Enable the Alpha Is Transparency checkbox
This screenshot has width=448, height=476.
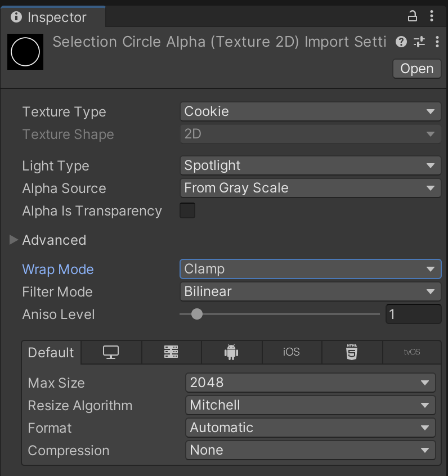coord(187,211)
